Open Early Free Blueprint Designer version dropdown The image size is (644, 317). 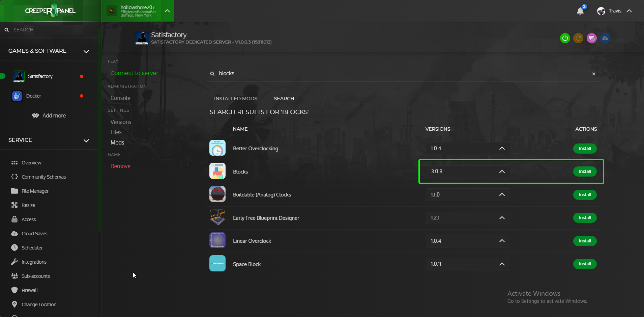point(468,218)
